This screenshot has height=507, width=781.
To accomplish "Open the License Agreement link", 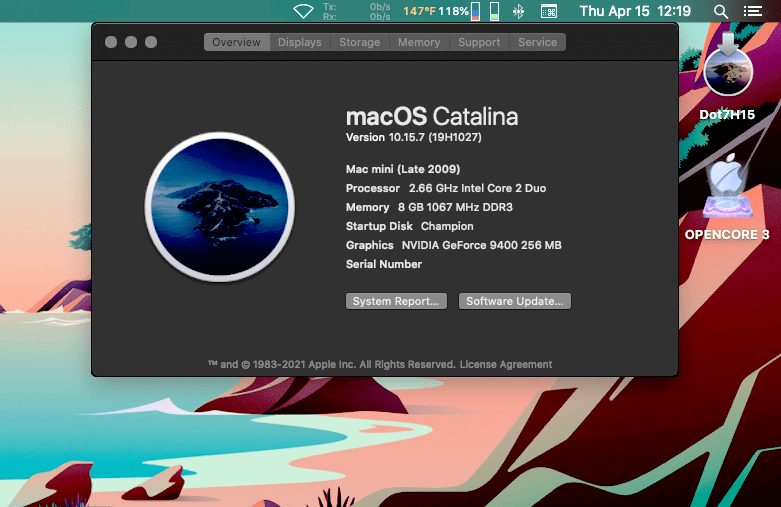I will pos(506,365).
